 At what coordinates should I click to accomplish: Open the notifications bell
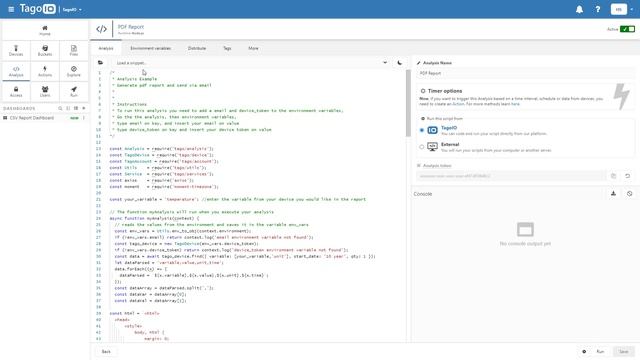pyautogui.click(x=579, y=9)
